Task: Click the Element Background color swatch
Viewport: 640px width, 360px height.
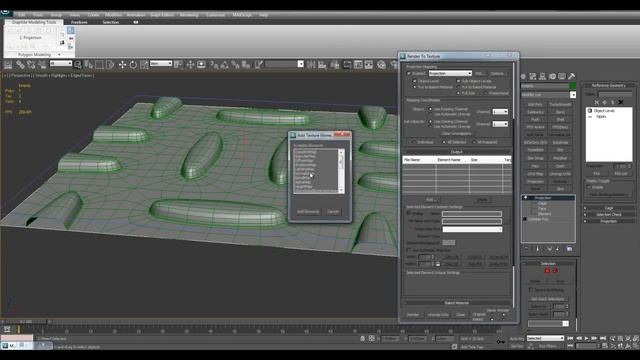Action: click(x=449, y=242)
